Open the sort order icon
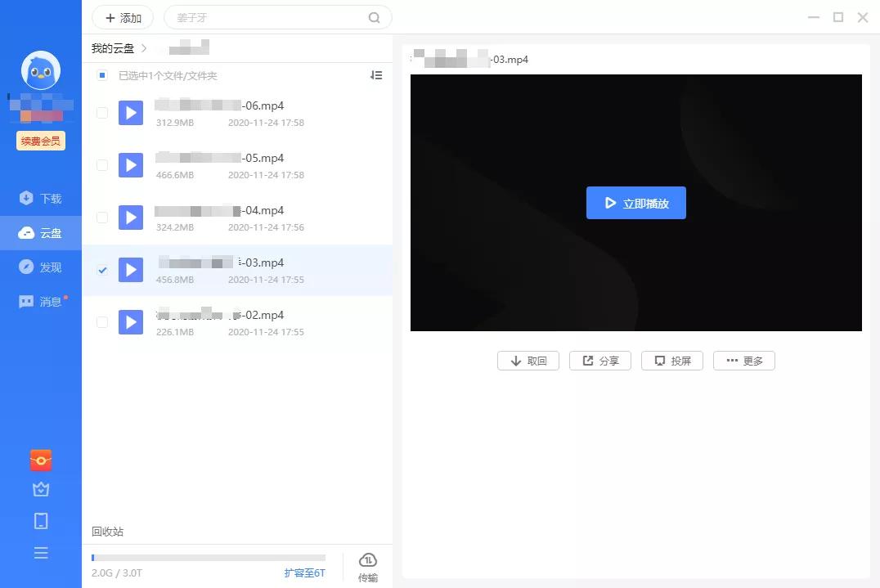 [376, 75]
